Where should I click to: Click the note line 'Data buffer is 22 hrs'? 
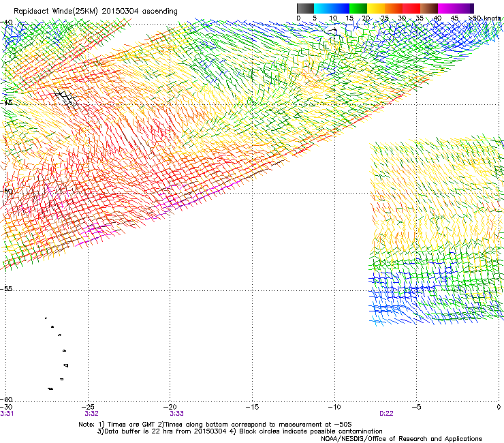240,431
